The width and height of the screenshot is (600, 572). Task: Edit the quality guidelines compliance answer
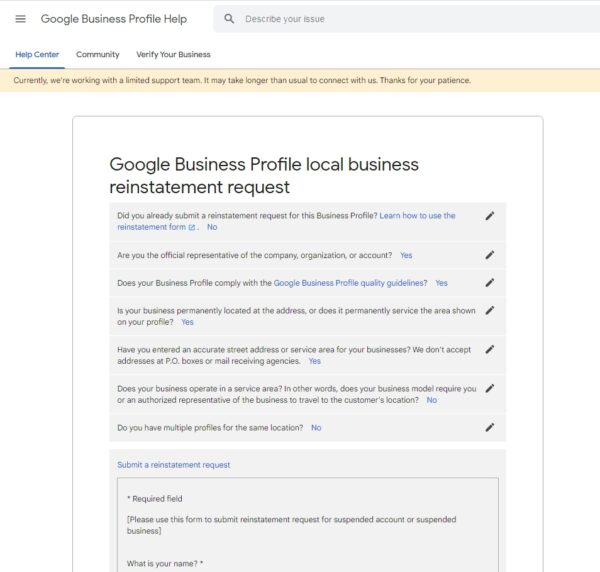click(x=489, y=283)
